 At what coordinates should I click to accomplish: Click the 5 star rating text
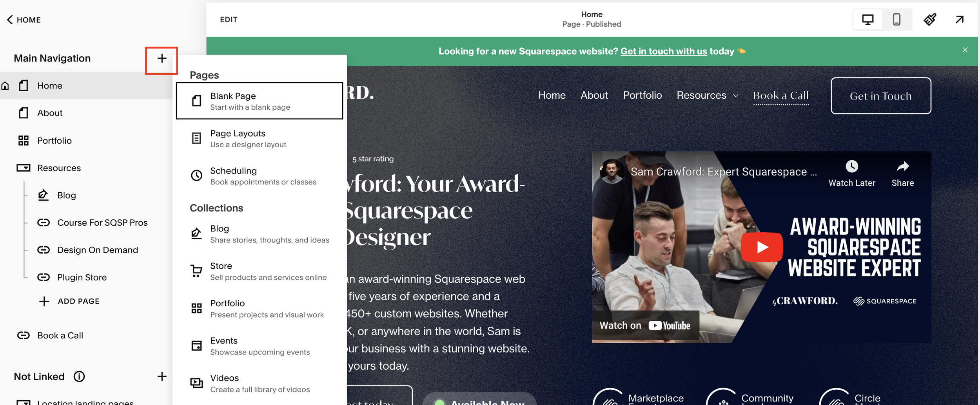(373, 159)
